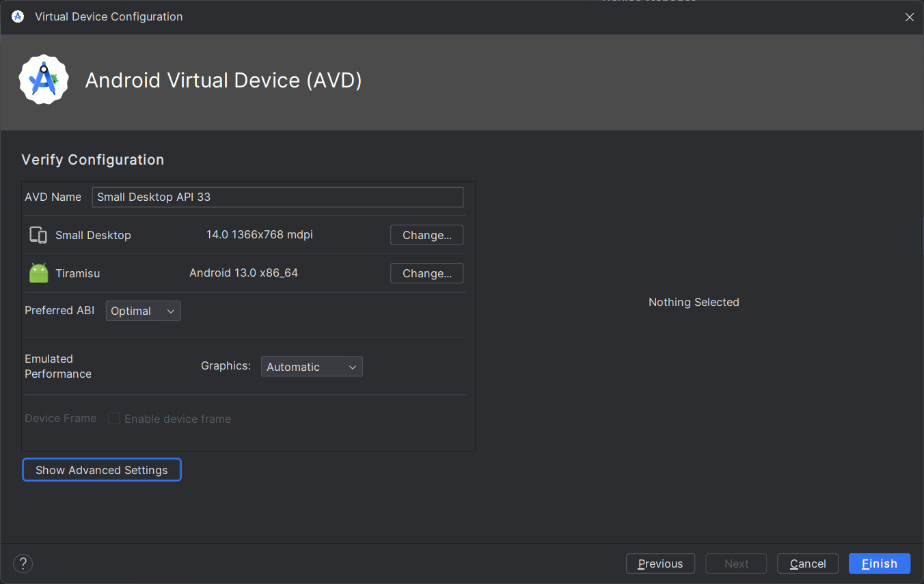Click the 'Graphics:' label

pos(226,366)
